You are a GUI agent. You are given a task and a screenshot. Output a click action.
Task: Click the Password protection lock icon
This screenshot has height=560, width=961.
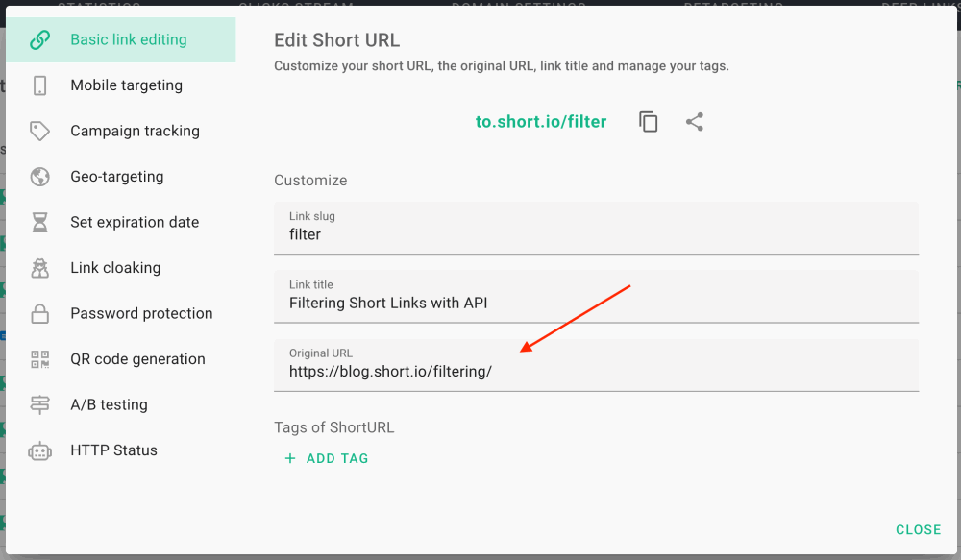pyautogui.click(x=39, y=314)
